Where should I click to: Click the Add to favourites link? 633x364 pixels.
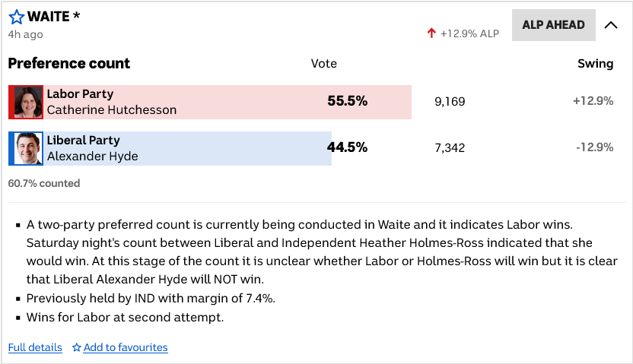(x=126, y=347)
